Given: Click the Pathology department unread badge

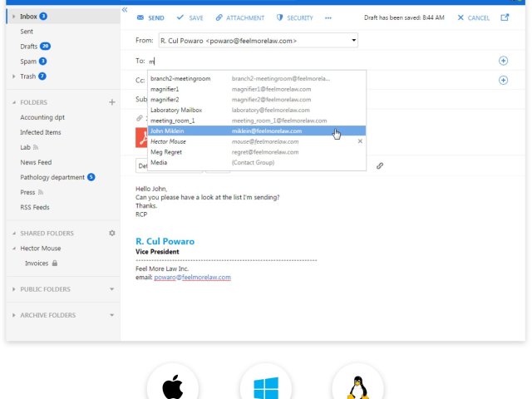Looking at the screenshot, I should (91, 177).
